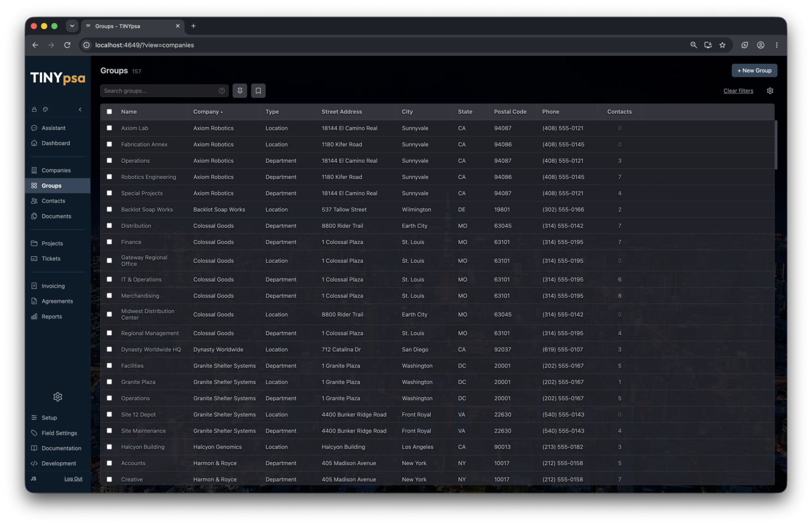
Task: Click the Search groups input field
Action: [164, 90]
